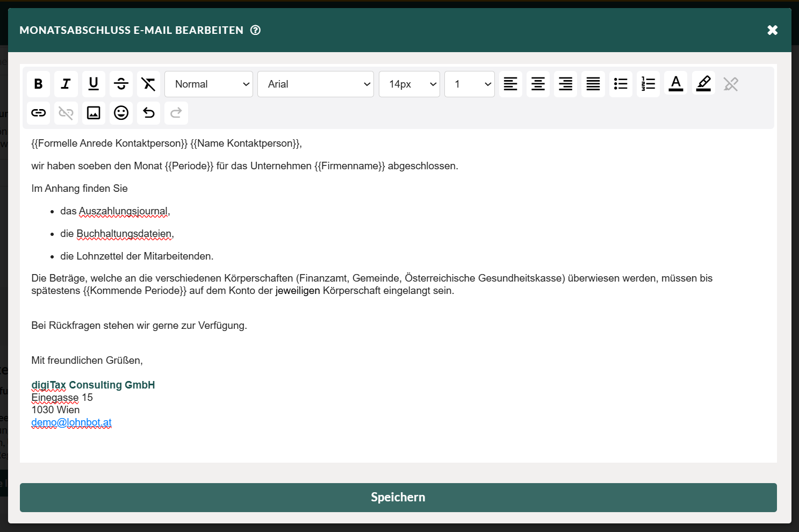
Task: Toggle underline formatting
Action: pos(93,84)
